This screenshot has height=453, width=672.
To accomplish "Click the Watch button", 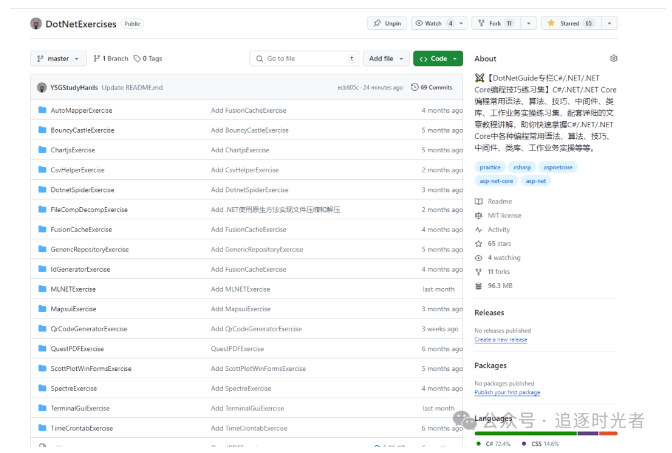I will 434,23.
